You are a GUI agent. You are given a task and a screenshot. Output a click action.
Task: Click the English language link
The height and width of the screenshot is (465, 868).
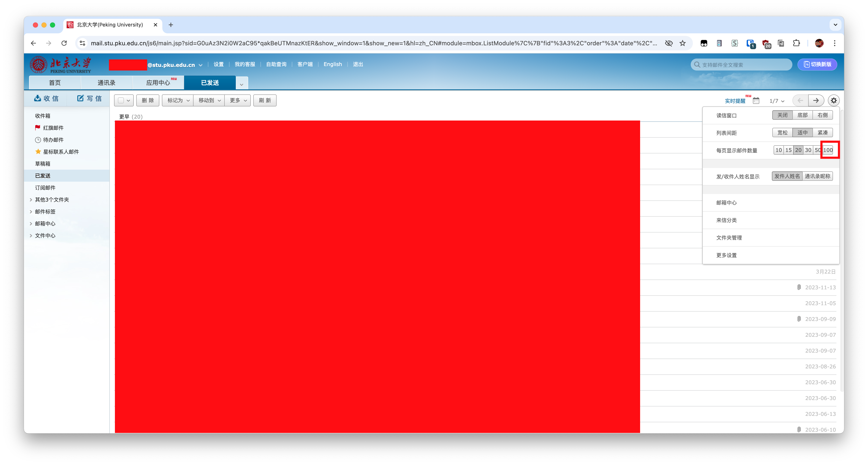pyautogui.click(x=333, y=64)
